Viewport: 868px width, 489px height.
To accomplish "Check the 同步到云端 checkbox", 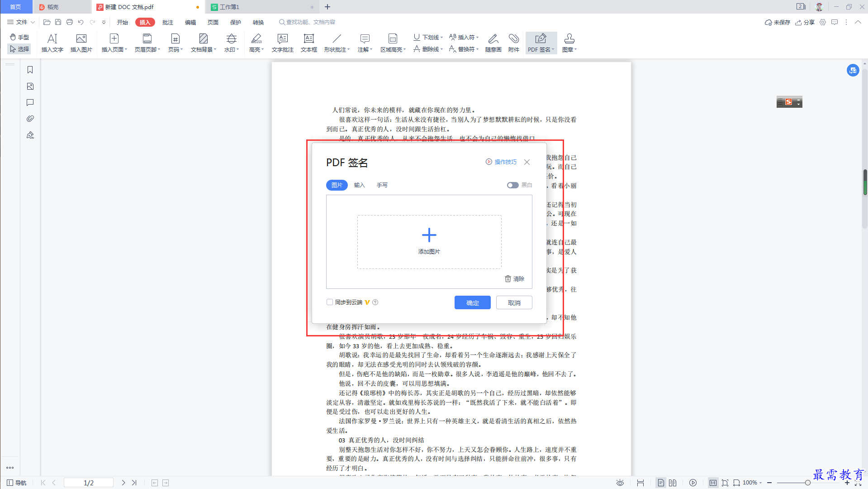I will [330, 302].
